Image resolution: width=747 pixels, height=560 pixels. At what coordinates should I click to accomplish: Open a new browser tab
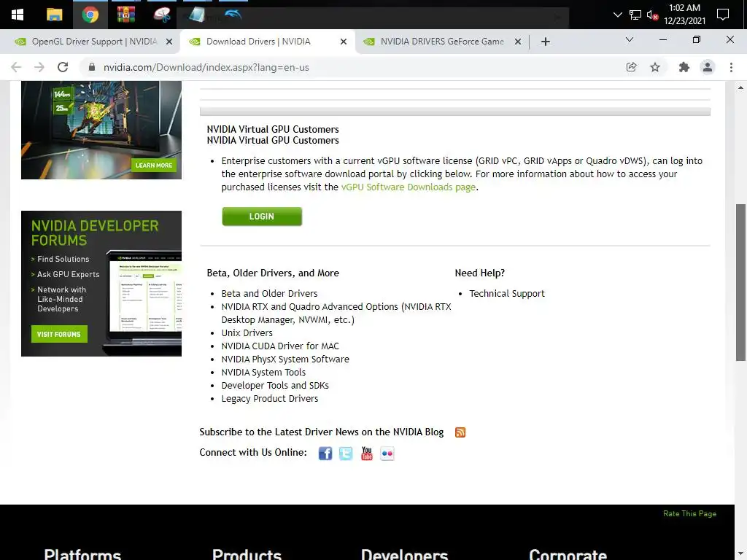coord(546,42)
